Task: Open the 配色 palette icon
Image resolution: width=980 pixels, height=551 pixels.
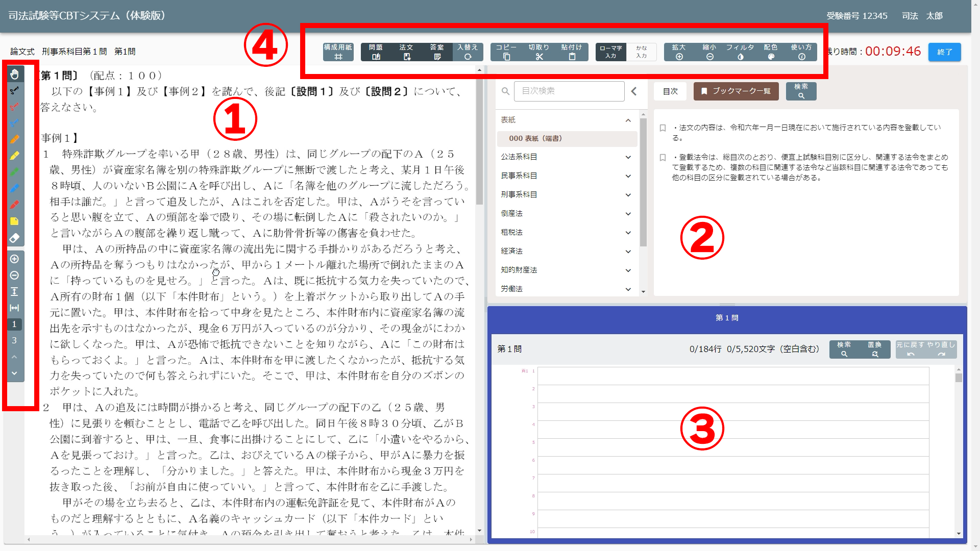Action: [771, 52]
